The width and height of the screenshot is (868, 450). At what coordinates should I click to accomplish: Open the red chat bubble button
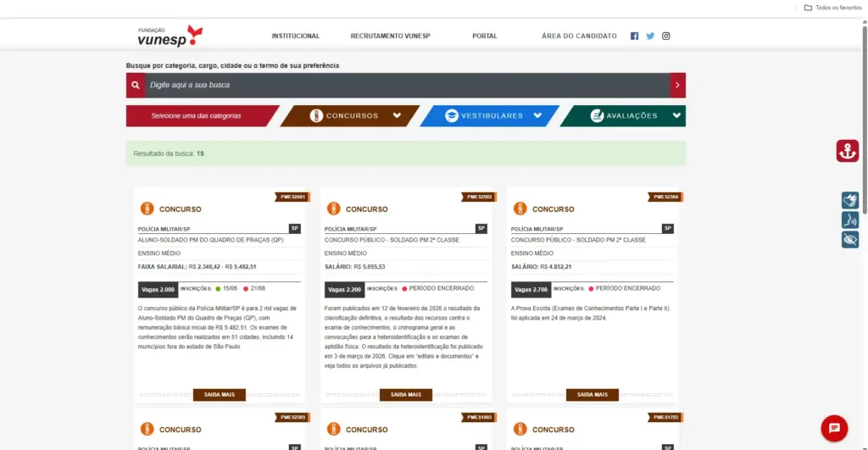coord(834,429)
